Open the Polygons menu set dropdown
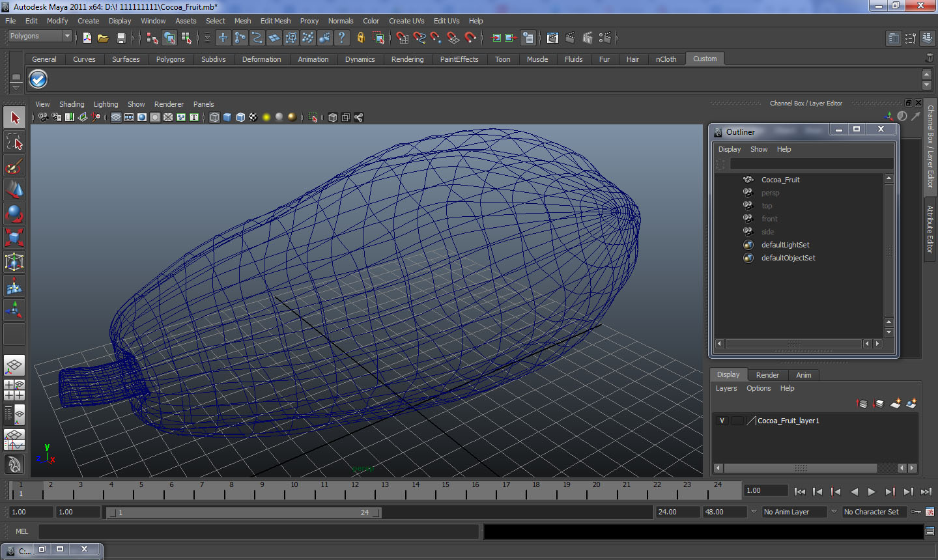The width and height of the screenshot is (938, 560). [x=39, y=36]
